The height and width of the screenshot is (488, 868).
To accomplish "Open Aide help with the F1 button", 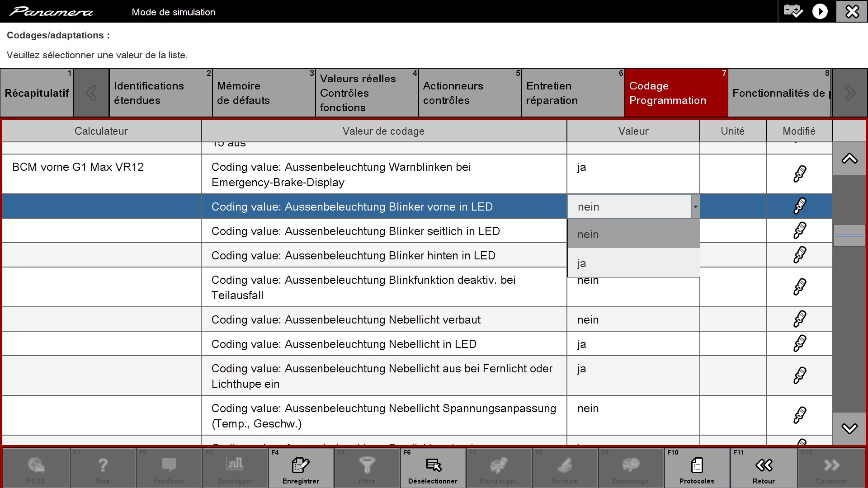I will point(103,468).
